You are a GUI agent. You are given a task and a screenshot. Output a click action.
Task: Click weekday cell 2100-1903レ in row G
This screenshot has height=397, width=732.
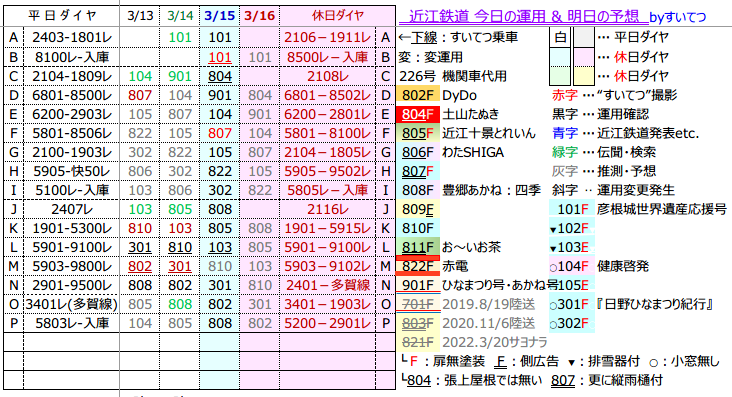[72, 152]
